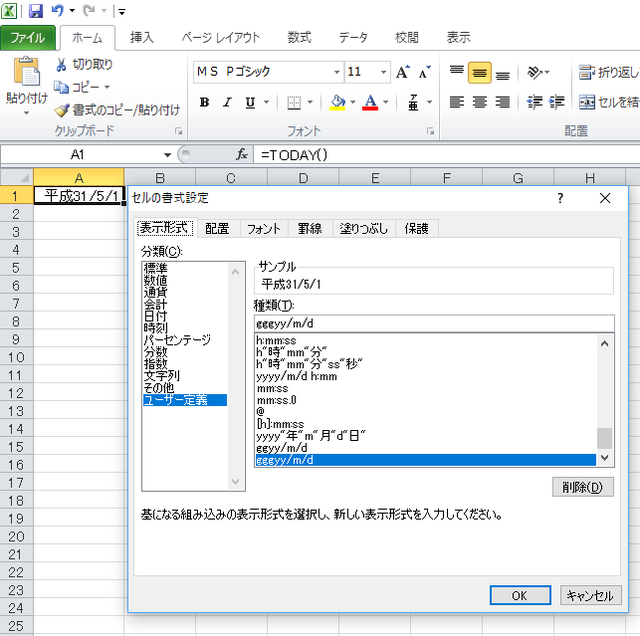
Task: Click the Merge Cells (セルを結合) icon
Action: (587, 102)
